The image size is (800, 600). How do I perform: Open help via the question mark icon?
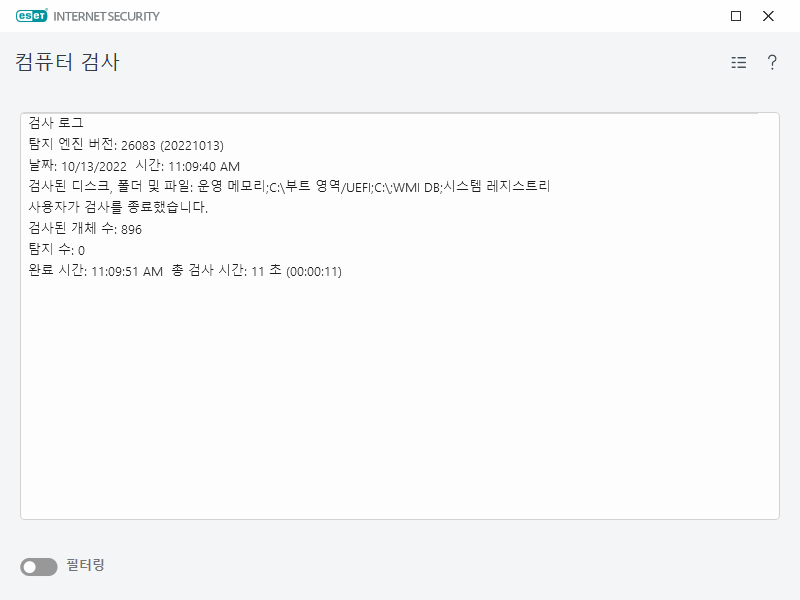pos(770,62)
